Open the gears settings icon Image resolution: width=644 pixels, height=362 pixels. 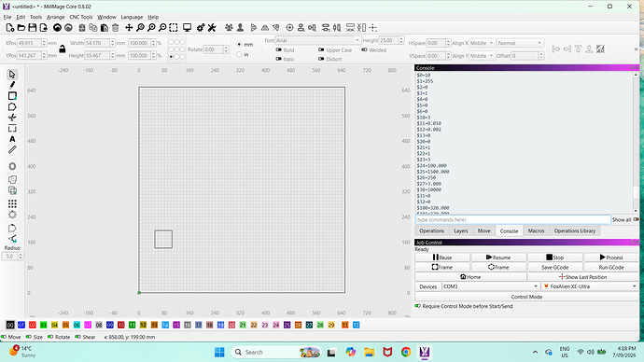point(201,27)
